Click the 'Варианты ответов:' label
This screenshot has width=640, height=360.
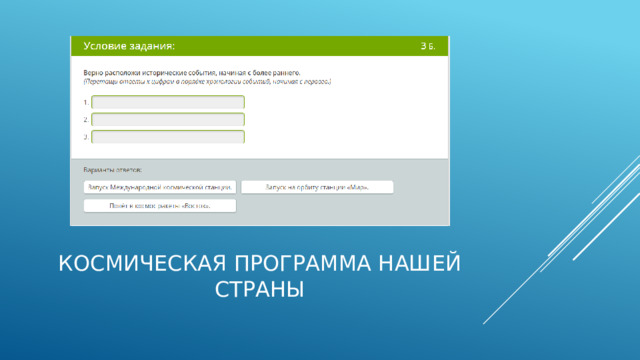[x=113, y=170]
